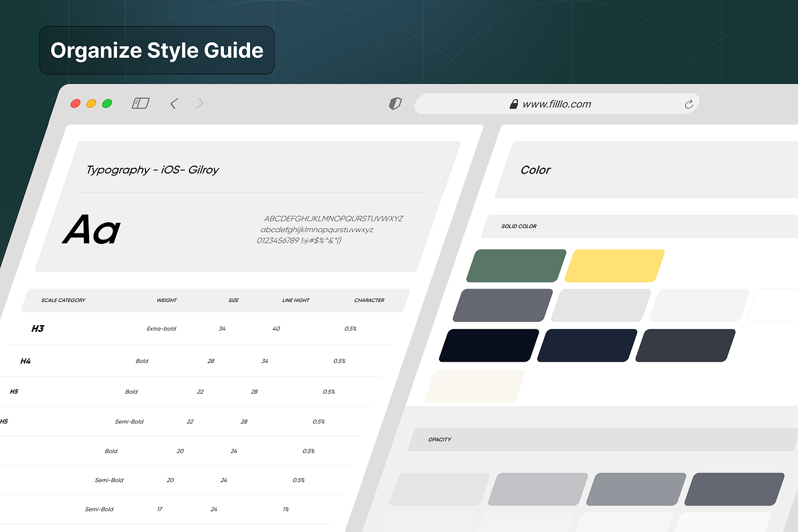Viewport: 798px width, 532px height.
Task: Click the Organize Style Guide label
Action: click(x=157, y=51)
